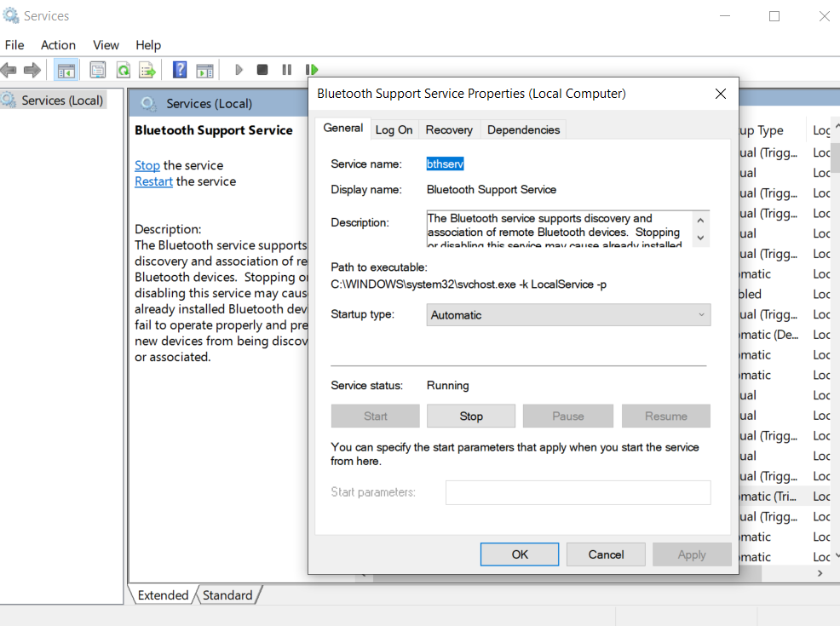Click the description box scroll up arrow

click(x=700, y=220)
